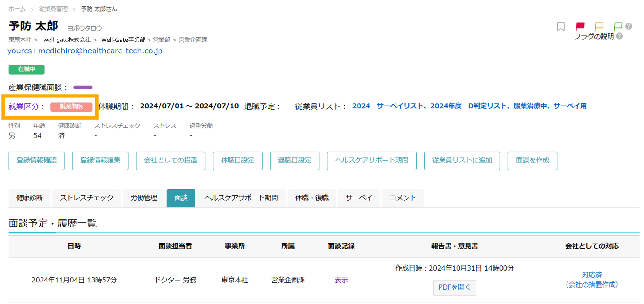This screenshot has height=304, width=644.
Task: Switch to the ヘルスケアサポート期間 tab
Action: 241,198
